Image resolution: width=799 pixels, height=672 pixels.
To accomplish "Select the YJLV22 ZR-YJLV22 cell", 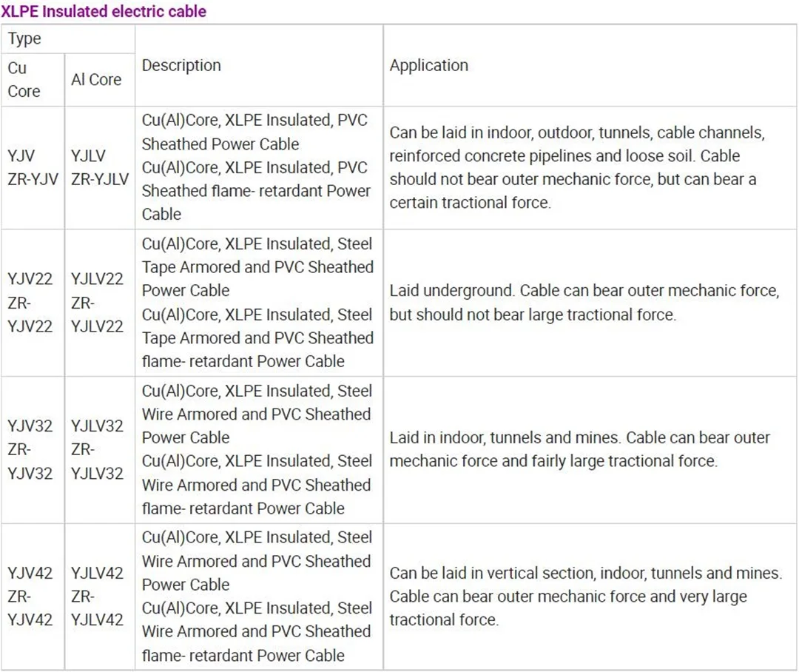I will (x=98, y=302).
